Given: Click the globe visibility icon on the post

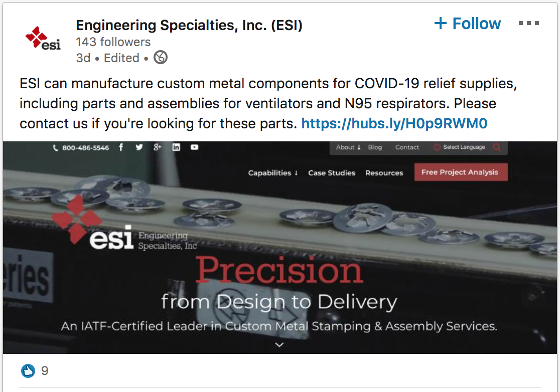Looking at the screenshot, I should [160, 57].
